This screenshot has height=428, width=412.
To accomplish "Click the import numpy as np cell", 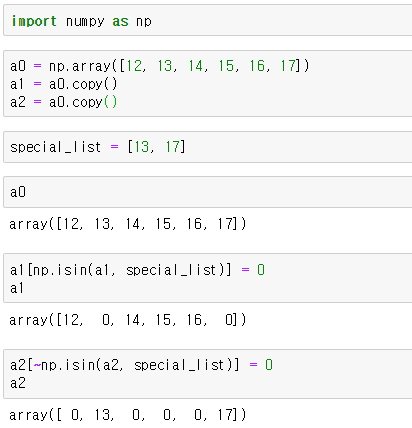I will coord(208,21).
